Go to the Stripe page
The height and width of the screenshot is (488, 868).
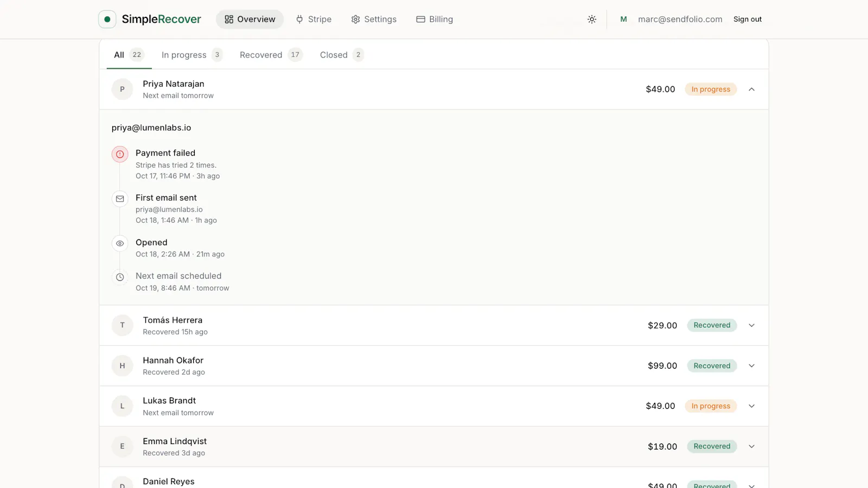[314, 20]
